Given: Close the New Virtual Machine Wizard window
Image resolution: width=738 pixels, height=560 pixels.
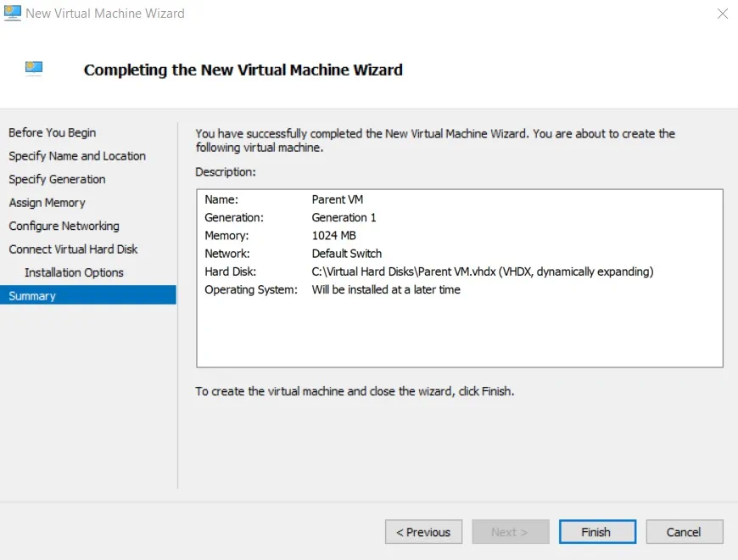Looking at the screenshot, I should [722, 14].
